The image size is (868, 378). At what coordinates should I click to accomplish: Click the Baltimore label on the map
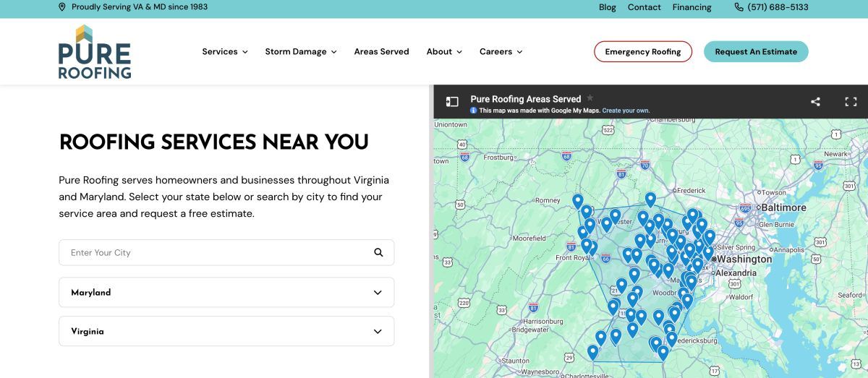pyautogui.click(x=782, y=207)
